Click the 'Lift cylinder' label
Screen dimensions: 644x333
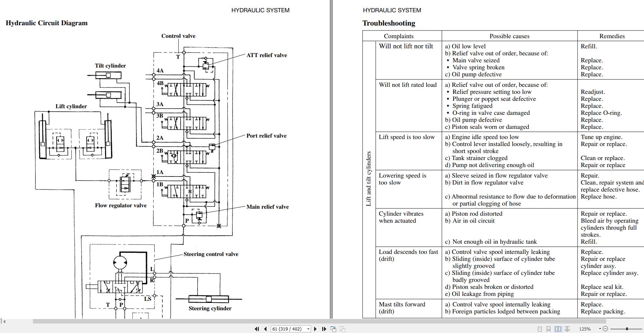(71, 106)
